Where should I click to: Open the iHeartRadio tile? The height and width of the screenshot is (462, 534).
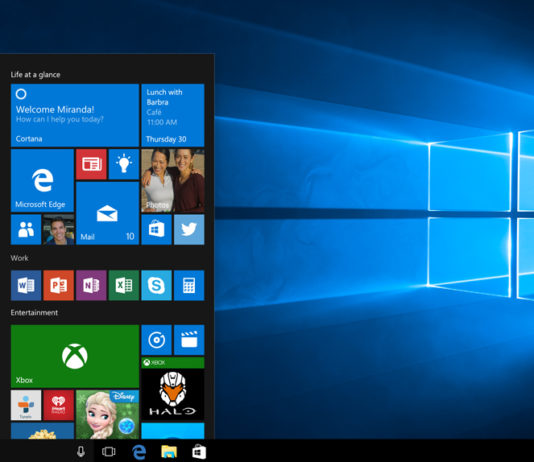[x=59, y=405]
